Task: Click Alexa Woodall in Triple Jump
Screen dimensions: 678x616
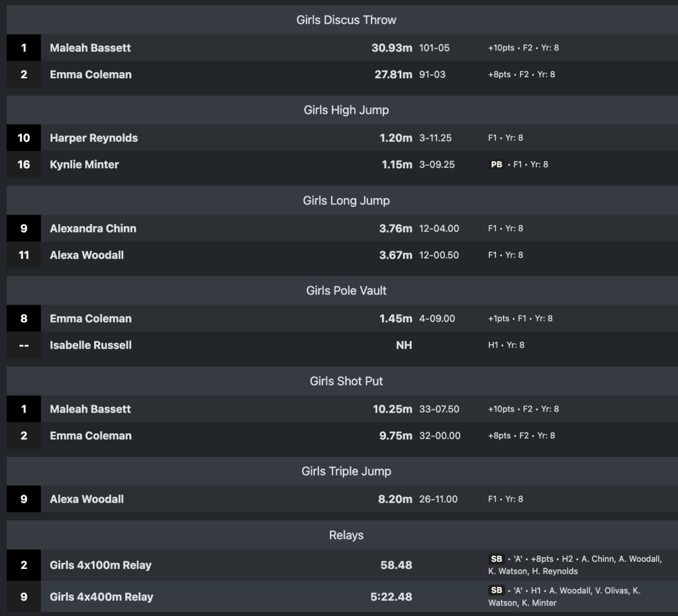Action: click(x=87, y=499)
